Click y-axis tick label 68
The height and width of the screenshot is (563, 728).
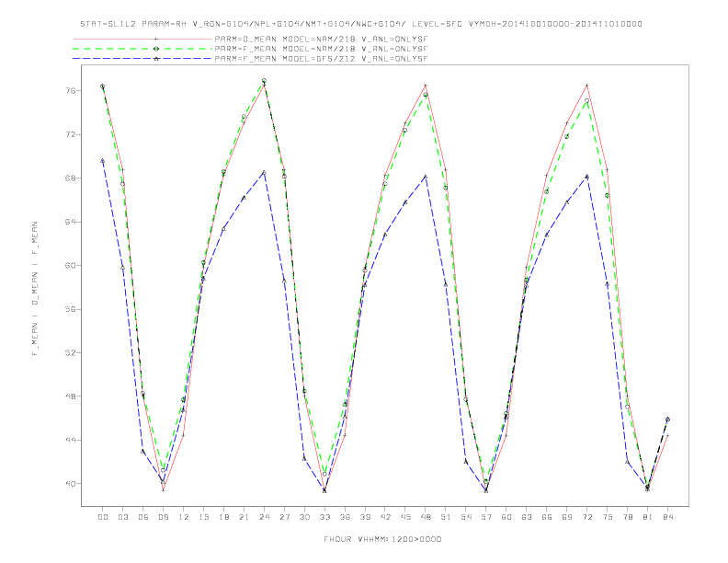(70, 178)
